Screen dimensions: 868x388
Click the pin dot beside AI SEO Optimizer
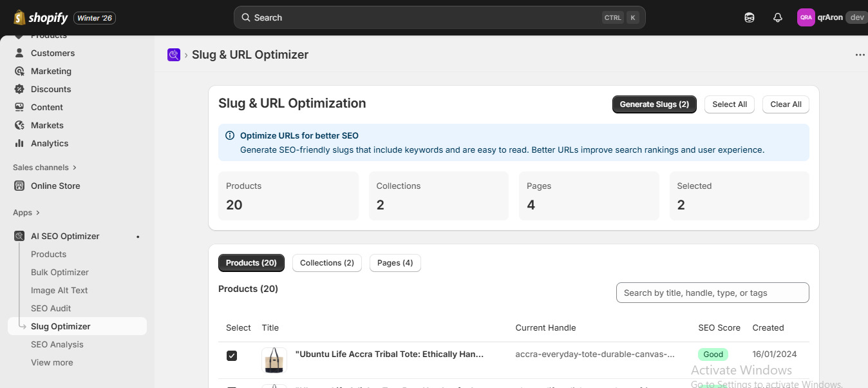[x=138, y=237]
